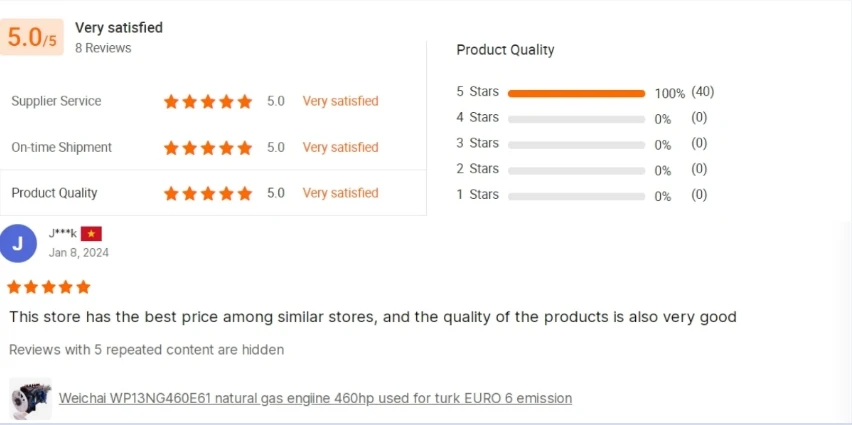Click the Vietnam flag beside reviewer name

[x=91, y=234]
